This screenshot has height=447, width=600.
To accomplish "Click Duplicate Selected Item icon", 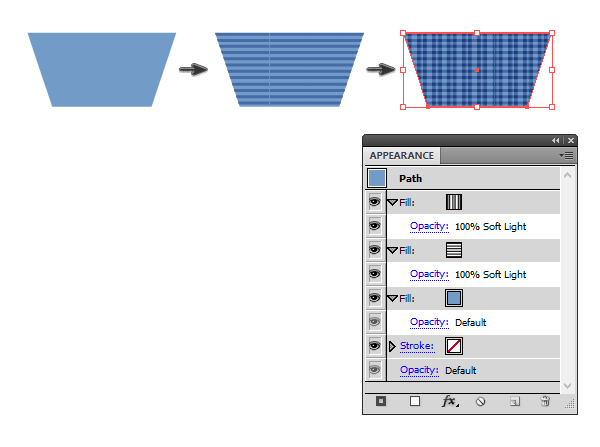I will pos(513,401).
